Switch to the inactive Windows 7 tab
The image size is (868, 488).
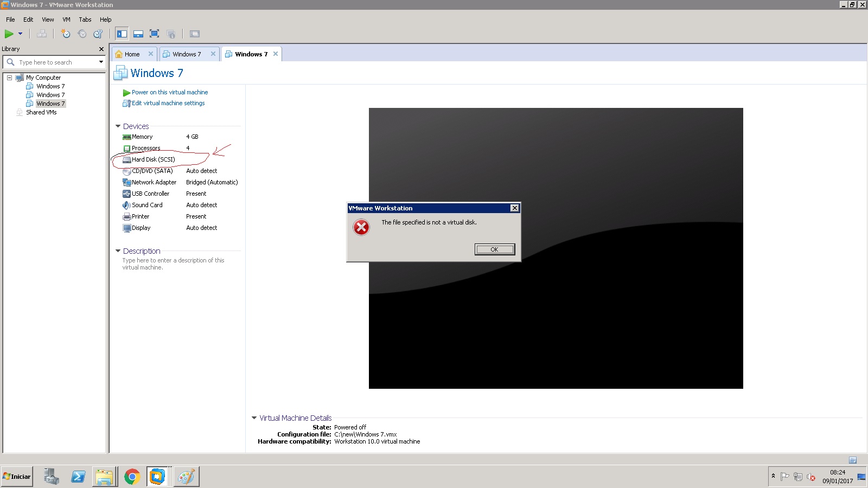point(187,54)
